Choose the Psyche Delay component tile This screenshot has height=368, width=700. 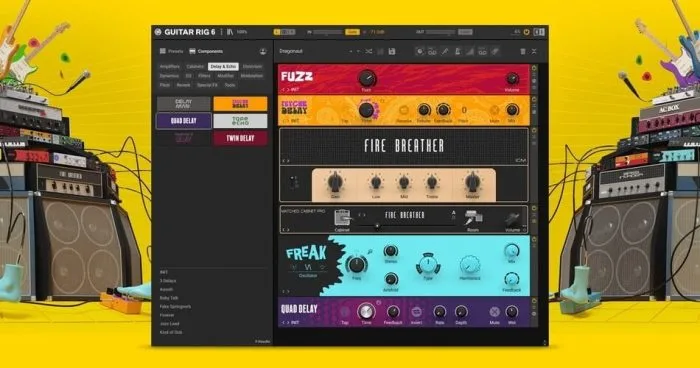pyautogui.click(x=240, y=104)
